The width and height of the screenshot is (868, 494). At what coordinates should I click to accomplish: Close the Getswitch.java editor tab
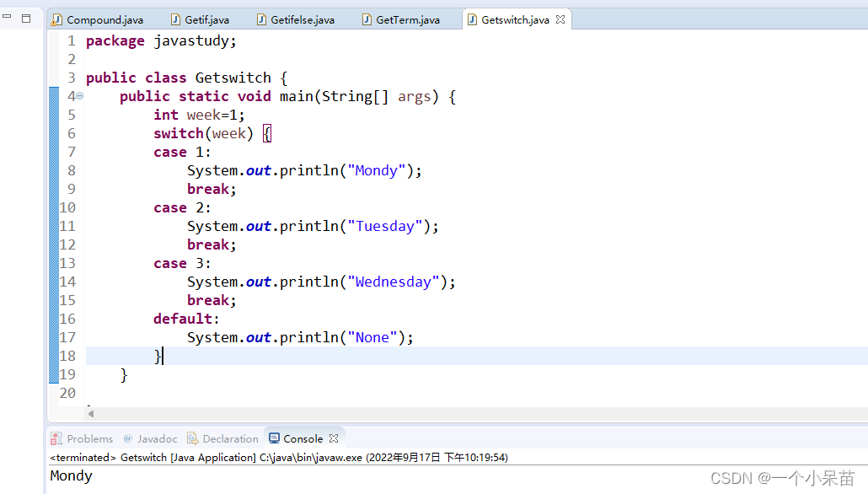tap(560, 19)
